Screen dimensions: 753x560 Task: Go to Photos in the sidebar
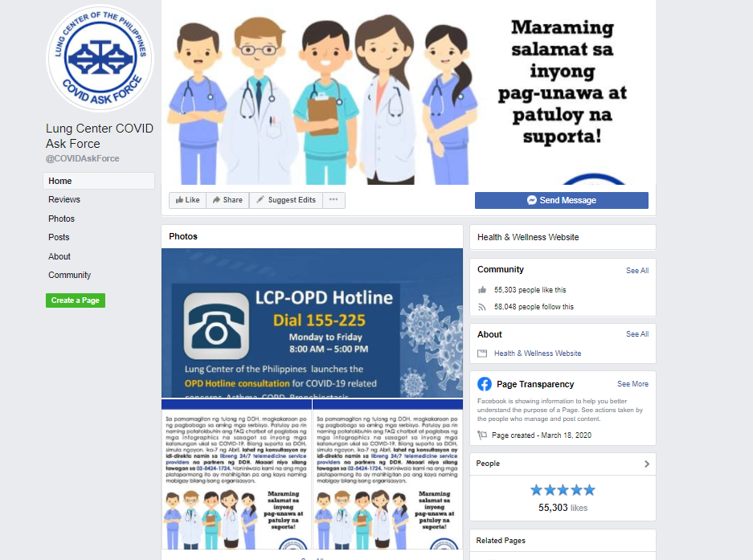(x=61, y=219)
